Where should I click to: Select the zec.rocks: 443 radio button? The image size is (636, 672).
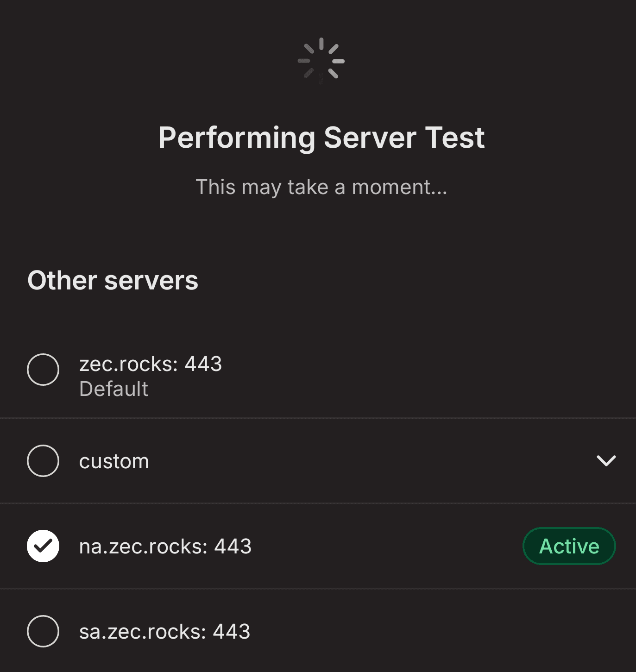pos(43,370)
